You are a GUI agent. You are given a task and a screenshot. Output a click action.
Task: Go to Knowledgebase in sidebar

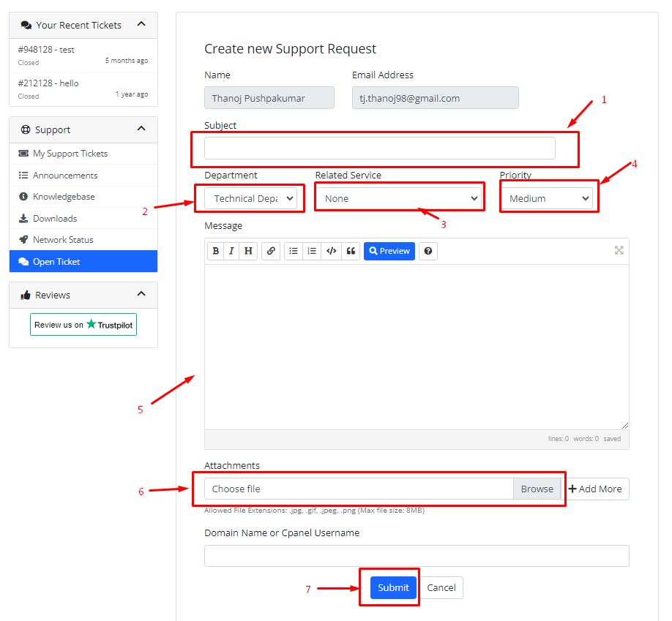[x=64, y=197]
